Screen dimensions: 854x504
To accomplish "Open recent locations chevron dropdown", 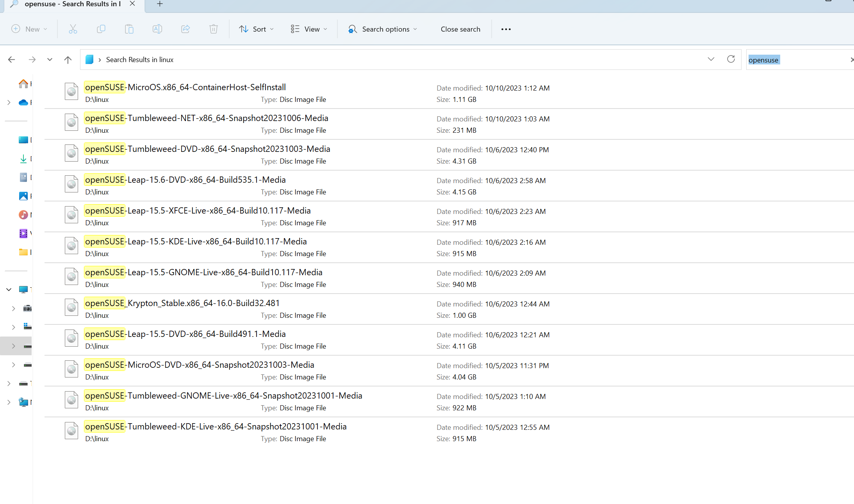I will pos(50,60).
